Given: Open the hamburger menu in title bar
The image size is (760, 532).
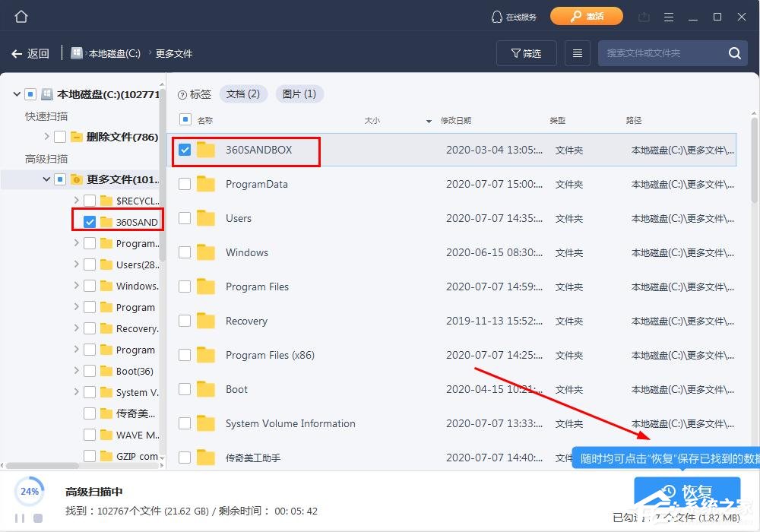Looking at the screenshot, I should (668, 15).
